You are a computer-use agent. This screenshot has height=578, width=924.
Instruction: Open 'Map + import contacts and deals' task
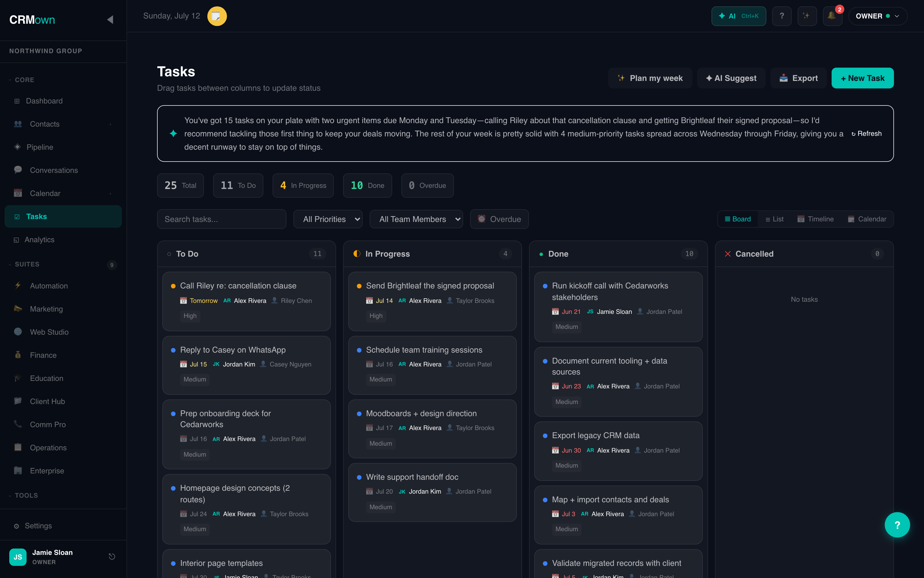[618, 515]
